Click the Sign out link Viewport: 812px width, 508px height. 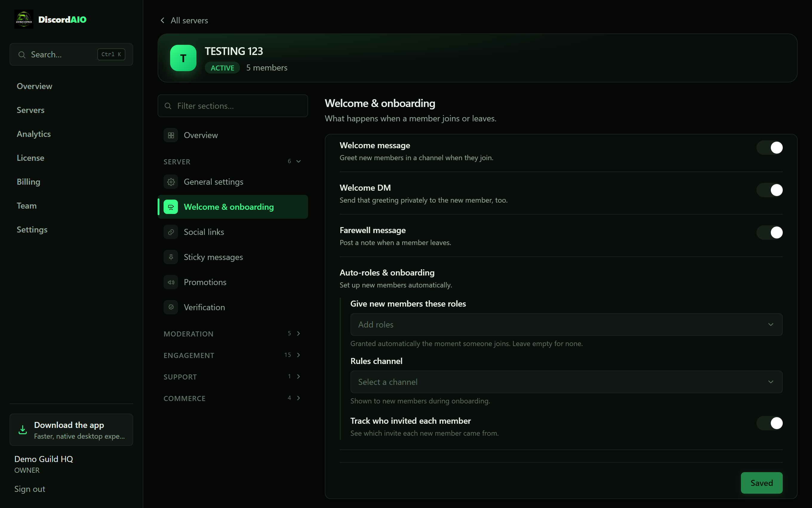click(x=30, y=489)
